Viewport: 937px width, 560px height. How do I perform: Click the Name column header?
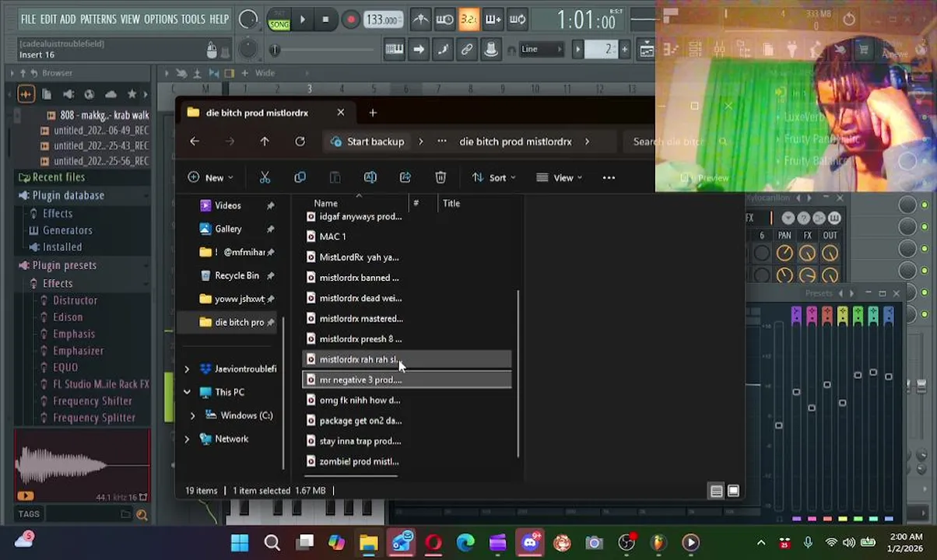(x=325, y=203)
